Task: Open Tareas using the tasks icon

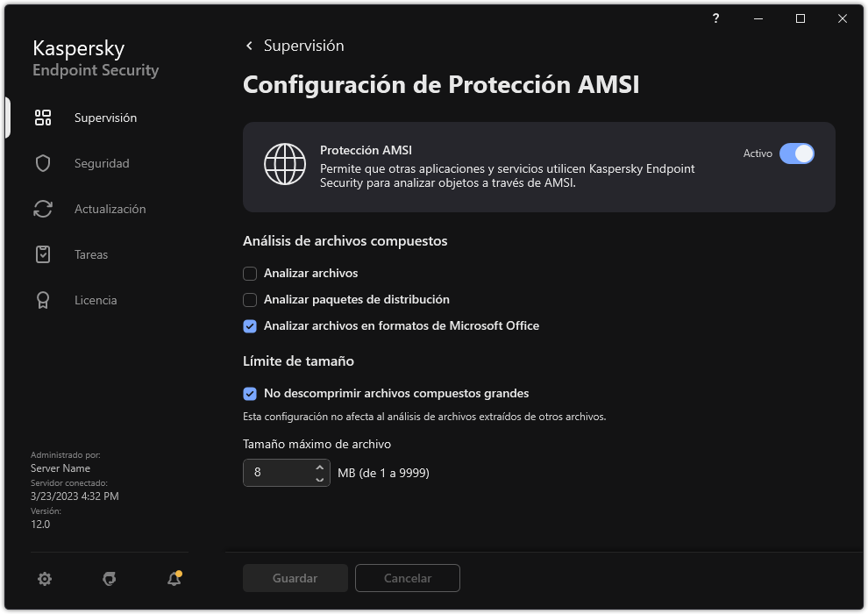Action: (42, 253)
